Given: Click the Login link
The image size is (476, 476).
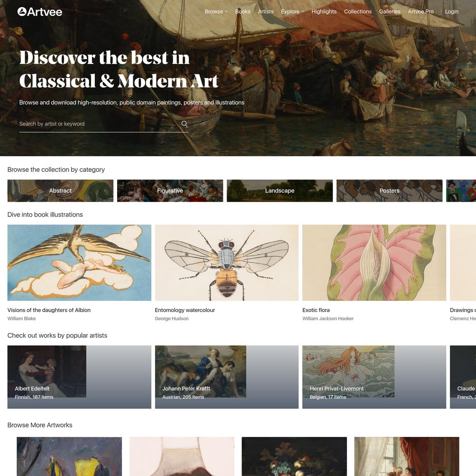Looking at the screenshot, I should tap(451, 11).
